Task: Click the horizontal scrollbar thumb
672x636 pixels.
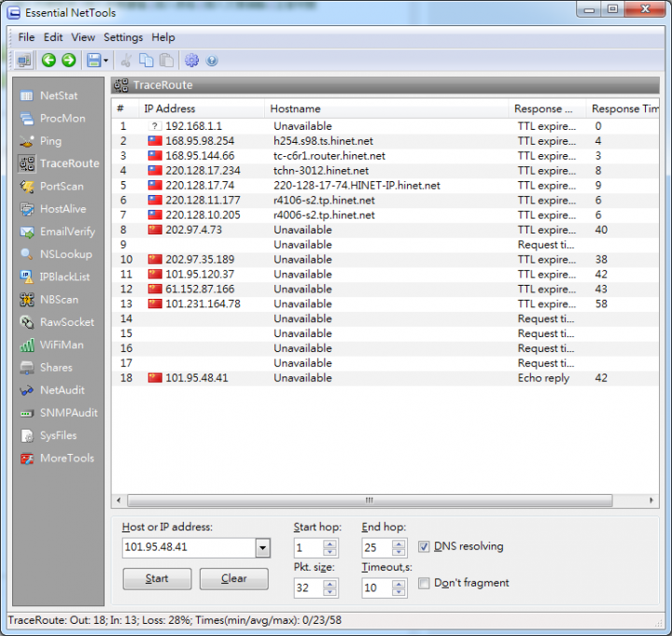Action: [370, 501]
